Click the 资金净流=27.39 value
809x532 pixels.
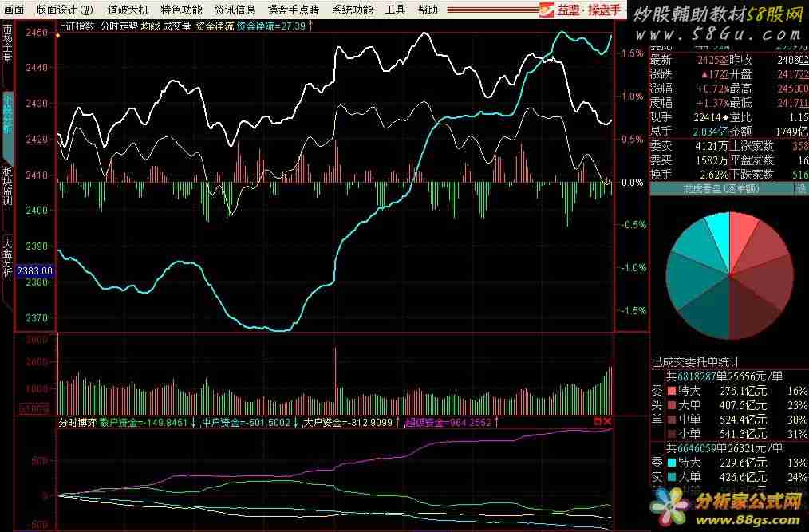pyautogui.click(x=271, y=26)
